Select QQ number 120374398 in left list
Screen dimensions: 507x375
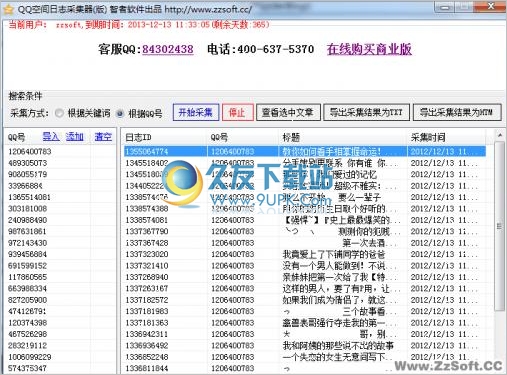[x=28, y=323]
